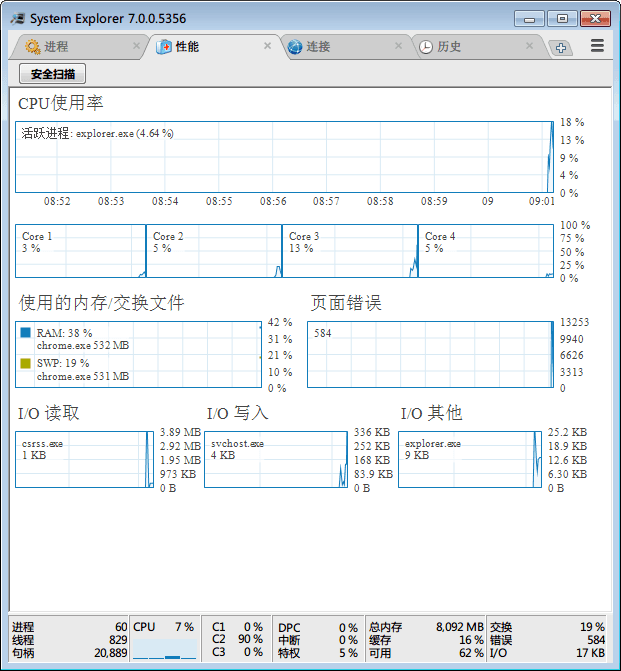Open the hamburger main menu

(597, 45)
